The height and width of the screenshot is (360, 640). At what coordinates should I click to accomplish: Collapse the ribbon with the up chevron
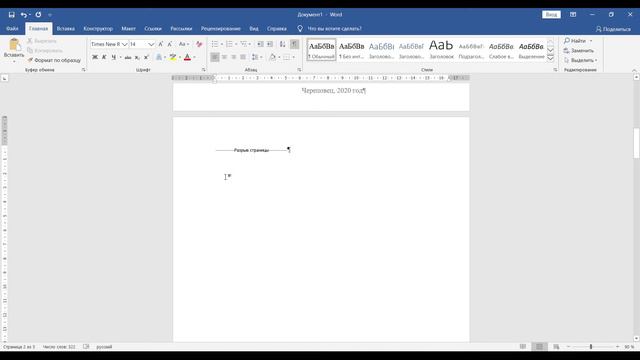634,70
